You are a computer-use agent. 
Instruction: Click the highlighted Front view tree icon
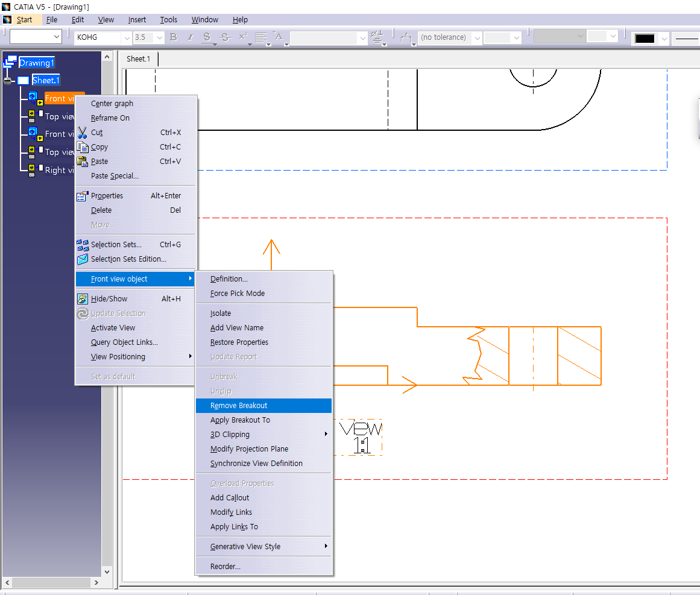(x=36, y=99)
